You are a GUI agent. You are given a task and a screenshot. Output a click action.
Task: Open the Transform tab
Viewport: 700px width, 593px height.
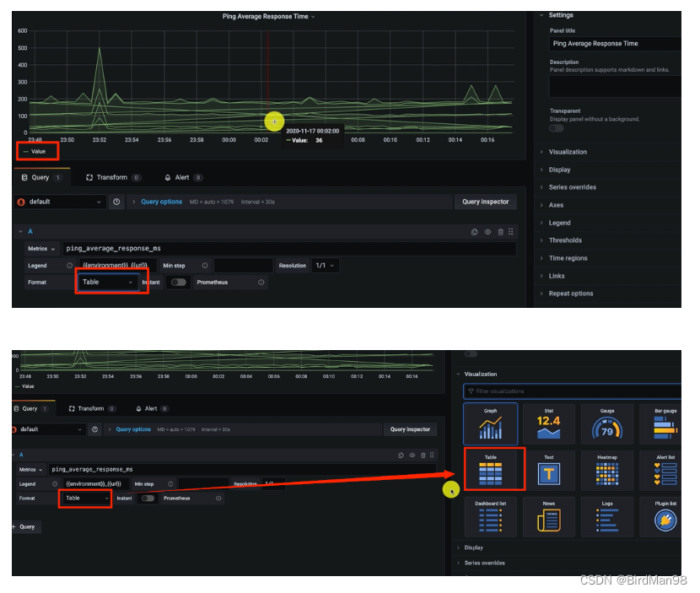(112, 177)
